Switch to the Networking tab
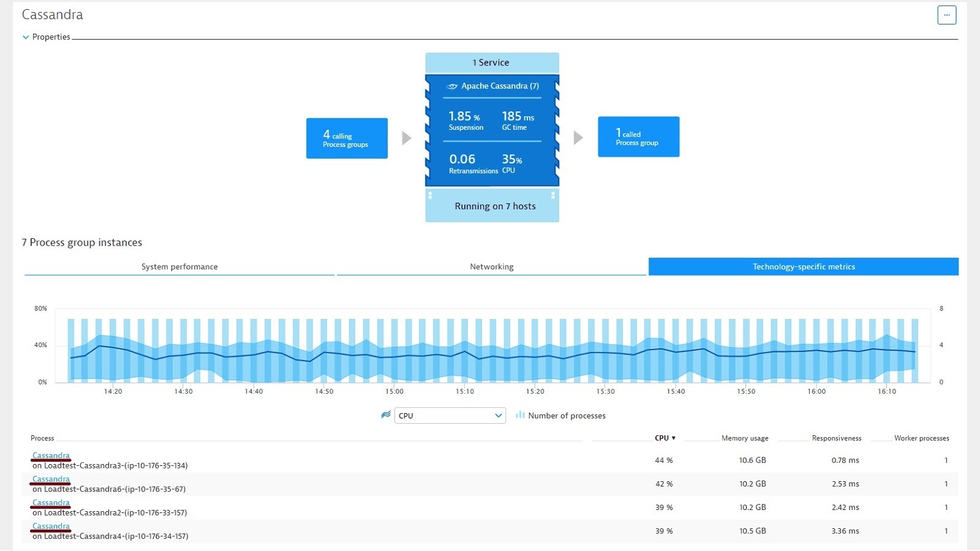The width and height of the screenshot is (980, 551). pyautogui.click(x=492, y=267)
